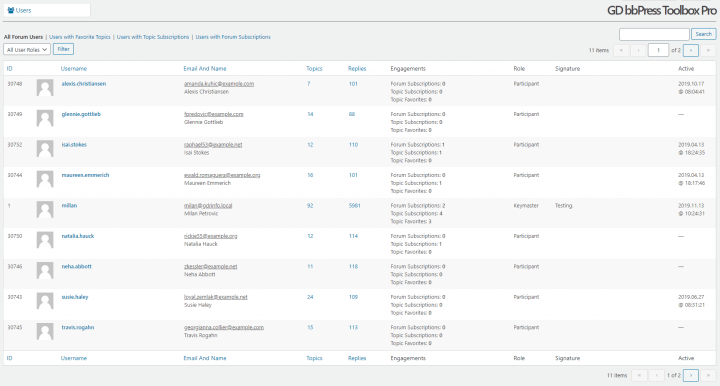The height and width of the screenshot is (386, 720).
Task: Click email amanda.kuhic@example.com
Action: 219,84
